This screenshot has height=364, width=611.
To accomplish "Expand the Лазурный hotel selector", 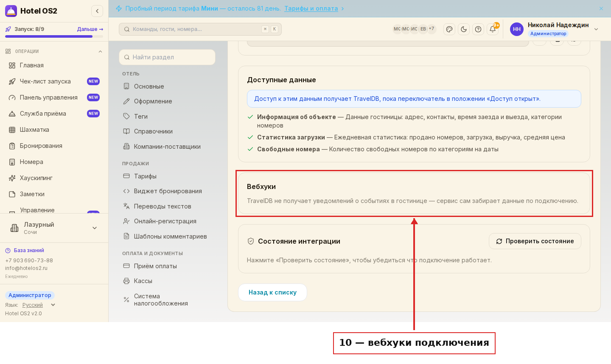I will 54,228.
